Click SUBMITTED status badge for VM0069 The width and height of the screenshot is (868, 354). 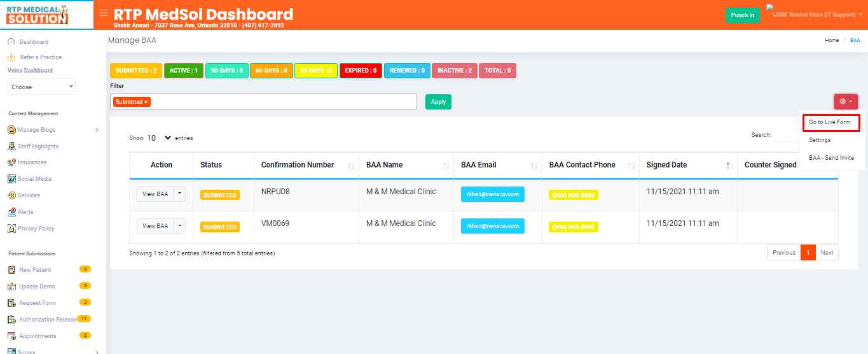220,227
